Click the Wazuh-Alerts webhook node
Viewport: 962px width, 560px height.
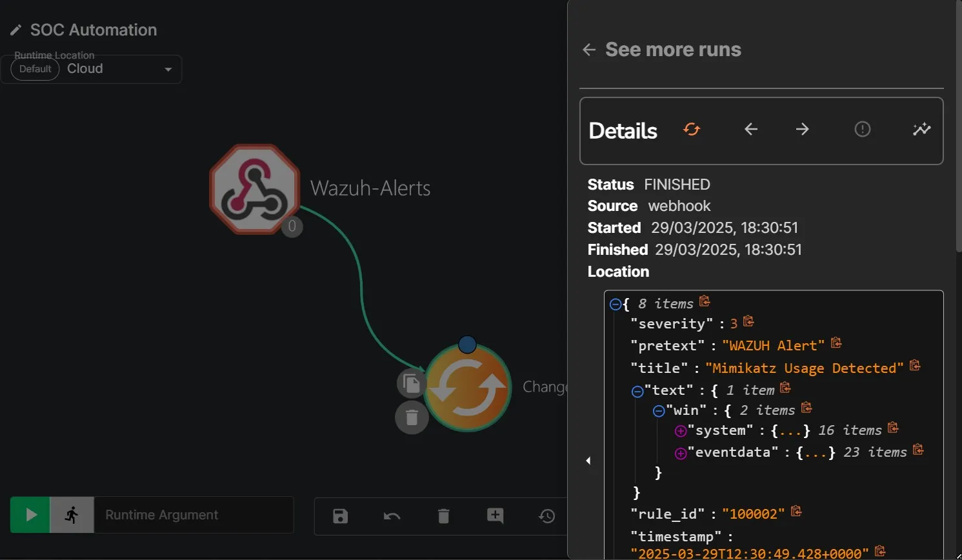255,189
